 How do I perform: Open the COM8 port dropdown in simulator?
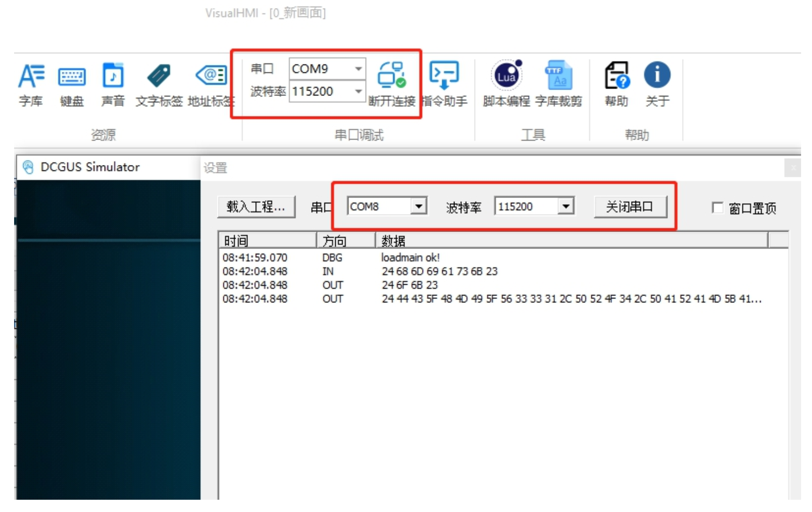(x=419, y=206)
